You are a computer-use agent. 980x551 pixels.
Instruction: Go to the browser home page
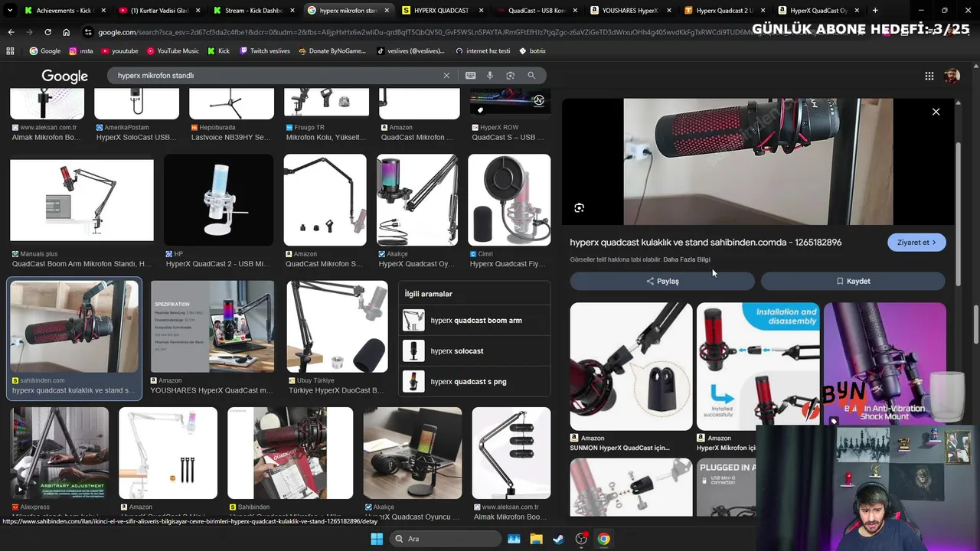pos(66,32)
